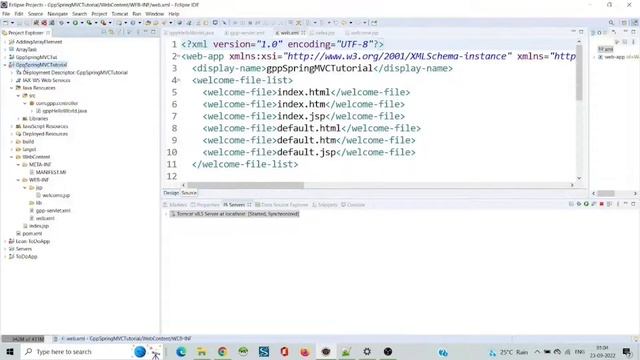Screen dimensions: 640x360
Task: Collapse the GppSpringMVCTutorial project node
Action: 5,64
